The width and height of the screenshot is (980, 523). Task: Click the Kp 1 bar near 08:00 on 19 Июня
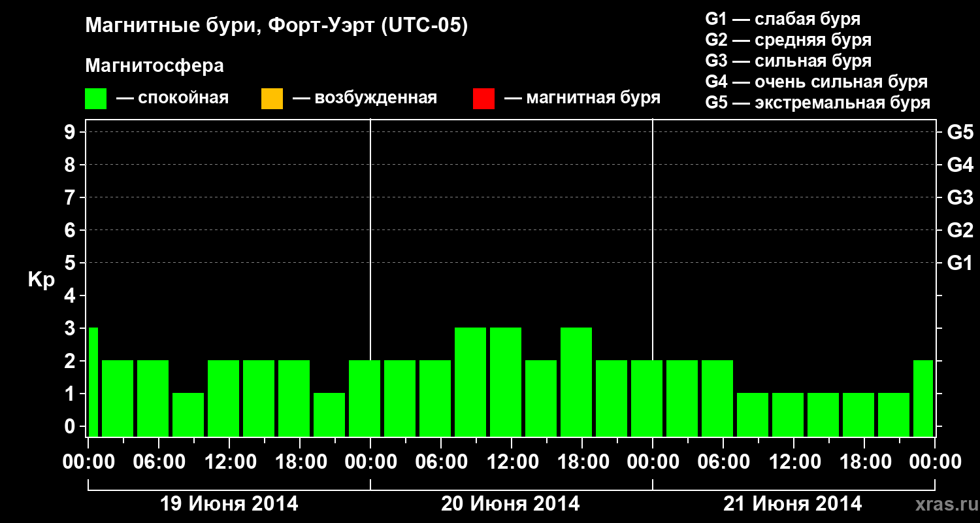click(188, 414)
